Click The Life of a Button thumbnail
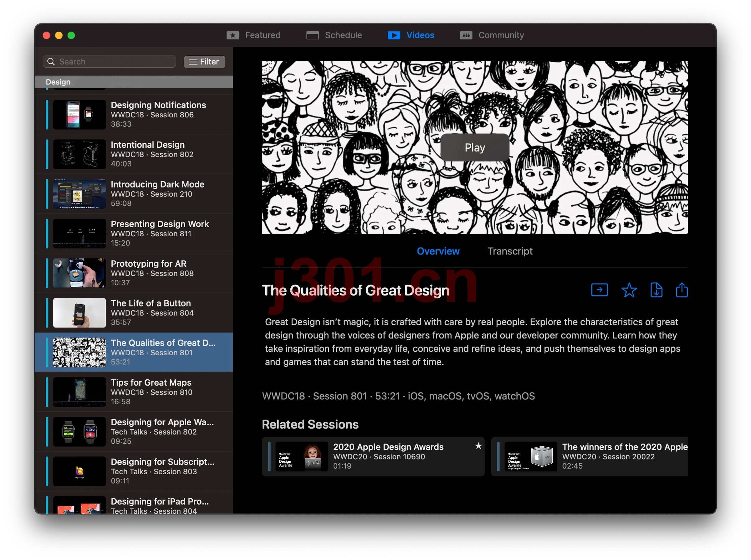 [x=79, y=313]
